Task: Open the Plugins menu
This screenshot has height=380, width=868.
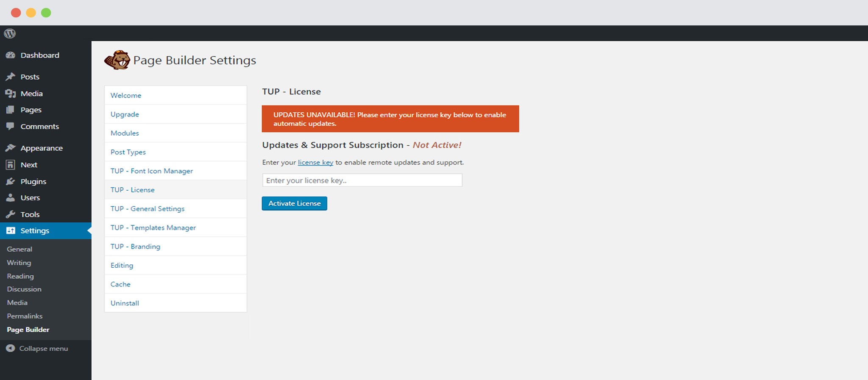Action: click(x=33, y=181)
